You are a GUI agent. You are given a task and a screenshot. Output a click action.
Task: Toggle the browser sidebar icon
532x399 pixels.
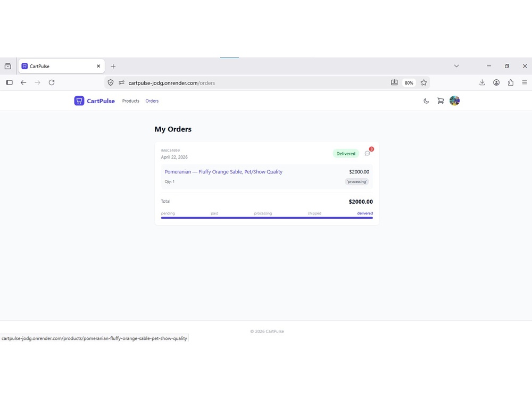(10, 82)
